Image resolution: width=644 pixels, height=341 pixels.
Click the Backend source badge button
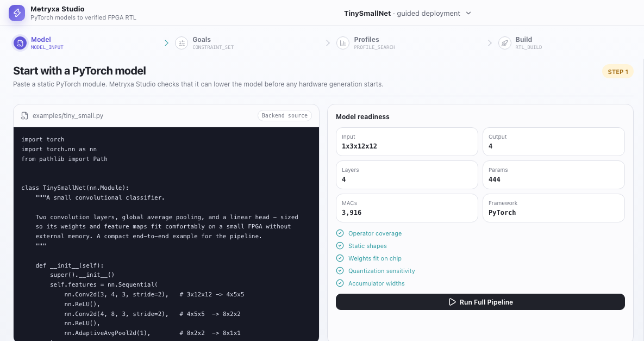(285, 116)
